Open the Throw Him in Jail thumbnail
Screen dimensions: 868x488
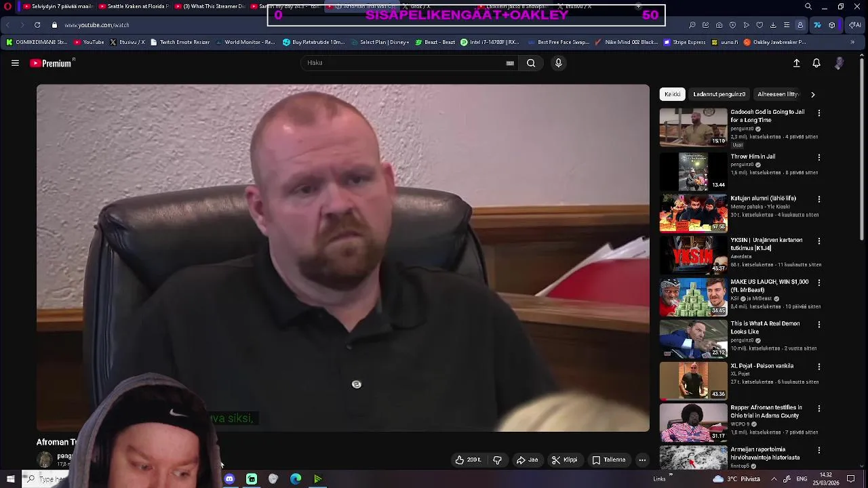pos(693,171)
